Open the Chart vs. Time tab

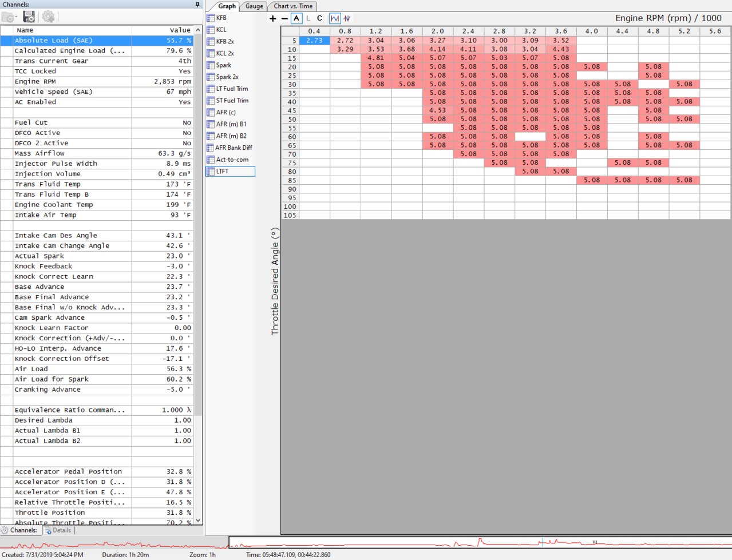[x=293, y=6]
